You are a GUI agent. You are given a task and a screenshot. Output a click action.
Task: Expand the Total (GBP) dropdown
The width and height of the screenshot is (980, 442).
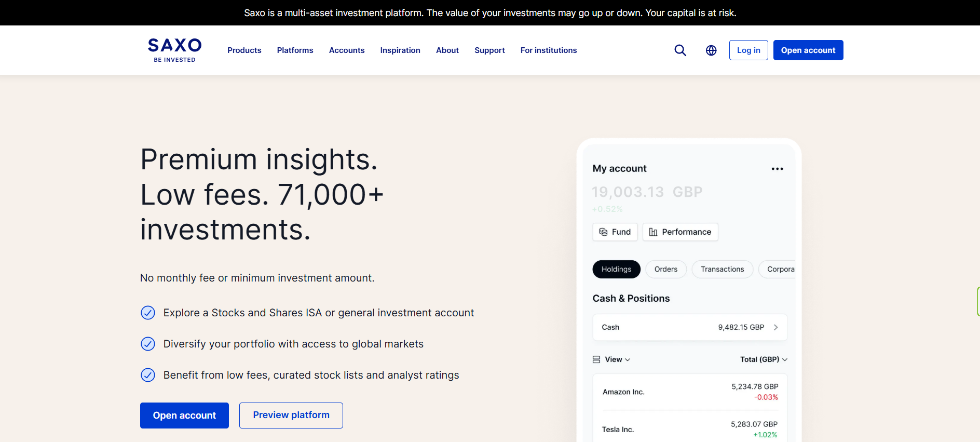[764, 359]
